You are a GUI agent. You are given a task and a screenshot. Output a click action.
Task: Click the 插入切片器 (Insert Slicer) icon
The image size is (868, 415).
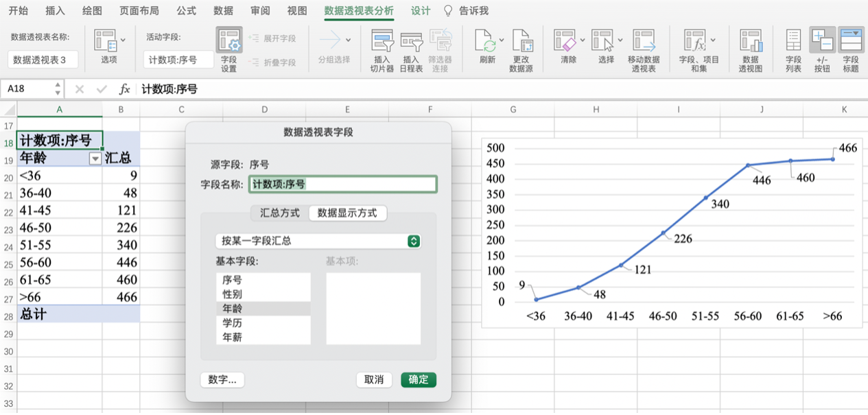[x=382, y=42]
